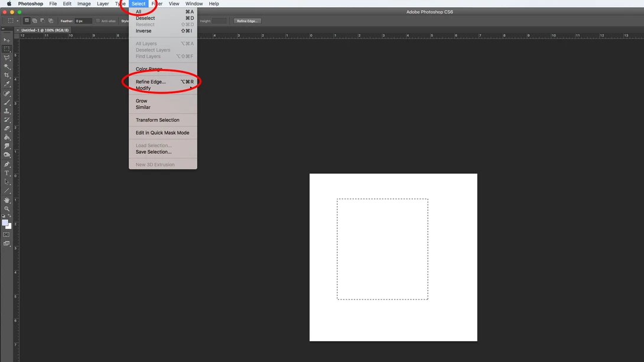
Task: Choose Grow from the Select menu
Action: point(163,101)
